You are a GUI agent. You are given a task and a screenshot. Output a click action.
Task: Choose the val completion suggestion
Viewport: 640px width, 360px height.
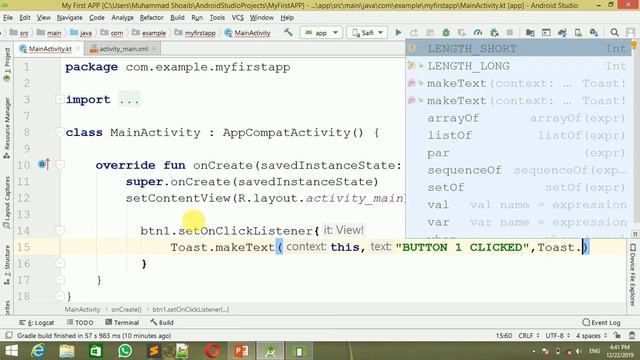pyautogui.click(x=518, y=204)
